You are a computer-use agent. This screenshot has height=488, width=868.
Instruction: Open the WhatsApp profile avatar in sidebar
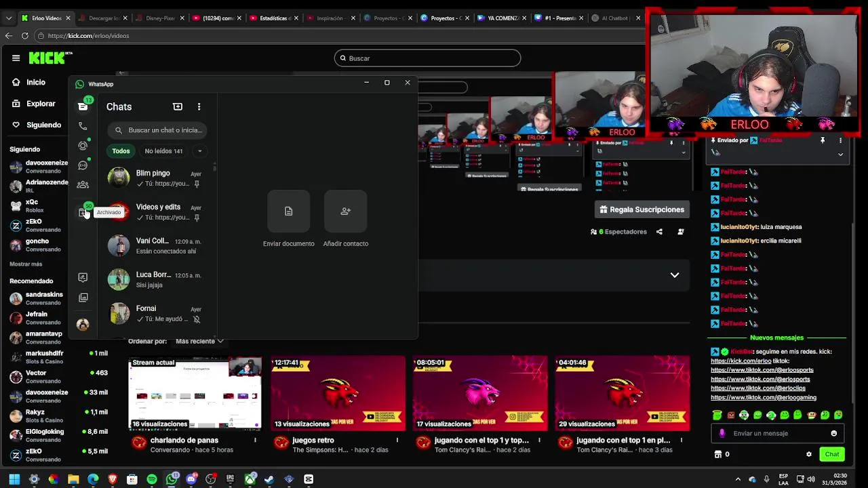pyautogui.click(x=83, y=325)
